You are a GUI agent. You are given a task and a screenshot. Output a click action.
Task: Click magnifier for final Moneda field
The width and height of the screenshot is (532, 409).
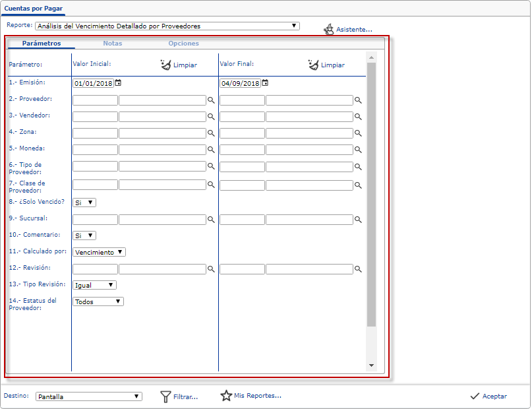(x=359, y=150)
